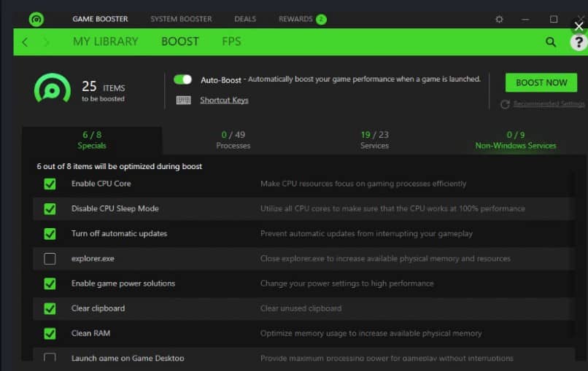Image resolution: width=588 pixels, height=371 pixels.
Task: Go back with the left arrow
Action: [x=25, y=42]
